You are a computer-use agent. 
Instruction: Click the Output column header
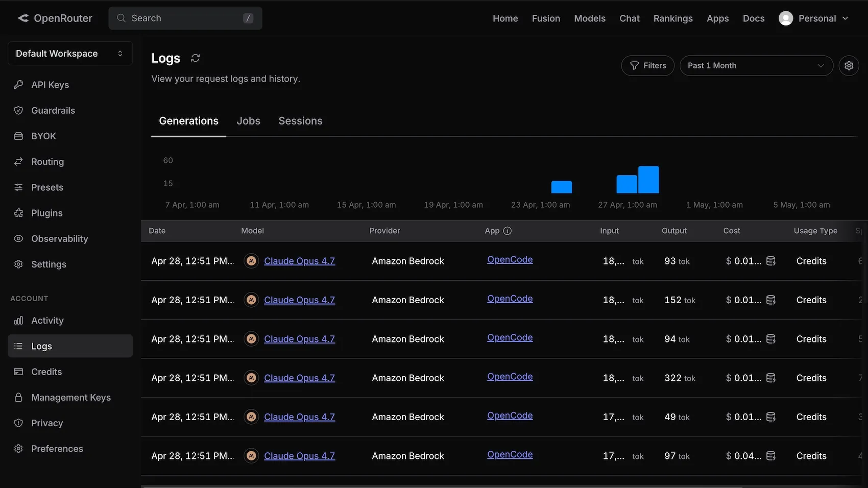[x=674, y=231]
